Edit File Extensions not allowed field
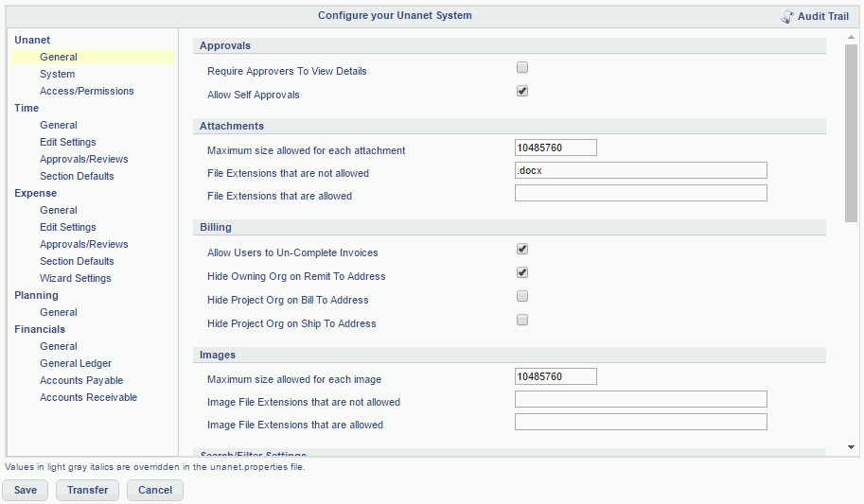The width and height of the screenshot is (864, 504). tap(641, 170)
